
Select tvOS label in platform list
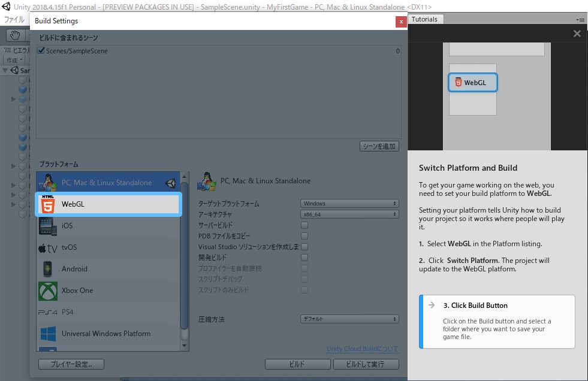(70, 247)
